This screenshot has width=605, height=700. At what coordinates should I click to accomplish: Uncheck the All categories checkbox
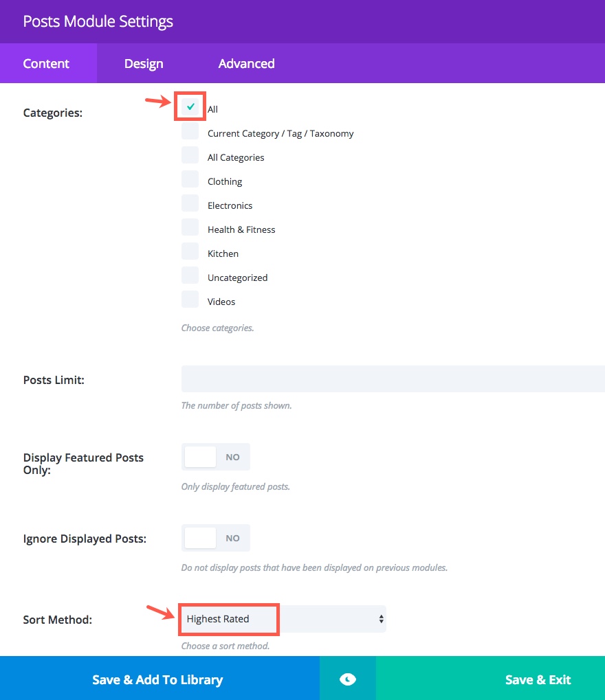190,107
